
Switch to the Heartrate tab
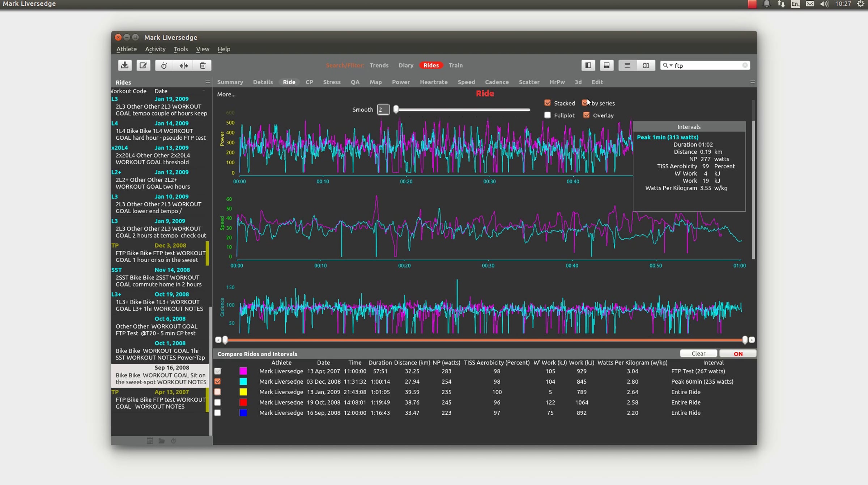tap(433, 82)
